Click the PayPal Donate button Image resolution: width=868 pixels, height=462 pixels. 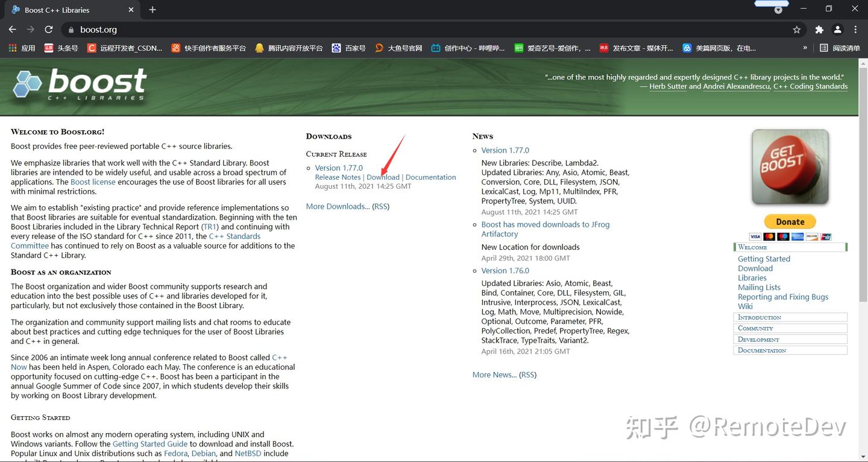790,221
